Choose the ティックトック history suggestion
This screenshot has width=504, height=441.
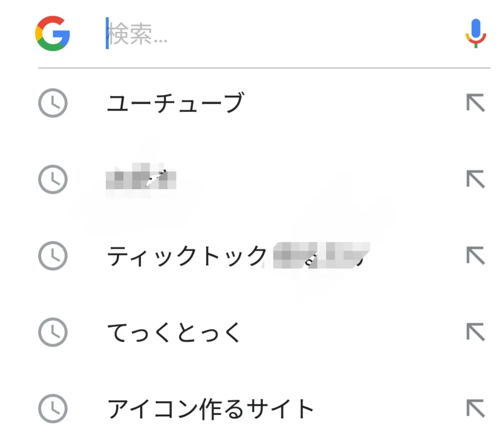tap(187, 256)
